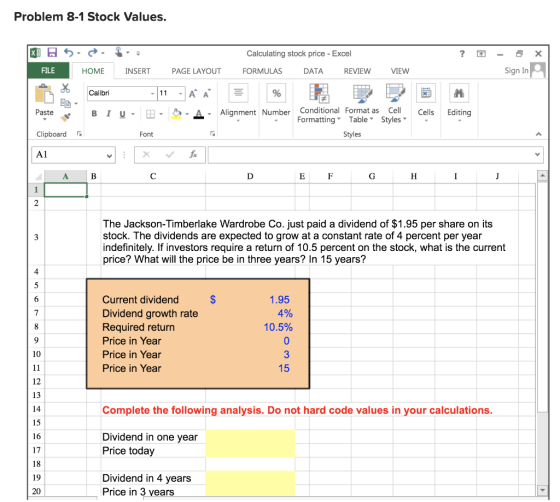Click the Excel Help question mark
The width and height of the screenshot is (560, 502).
(462, 54)
